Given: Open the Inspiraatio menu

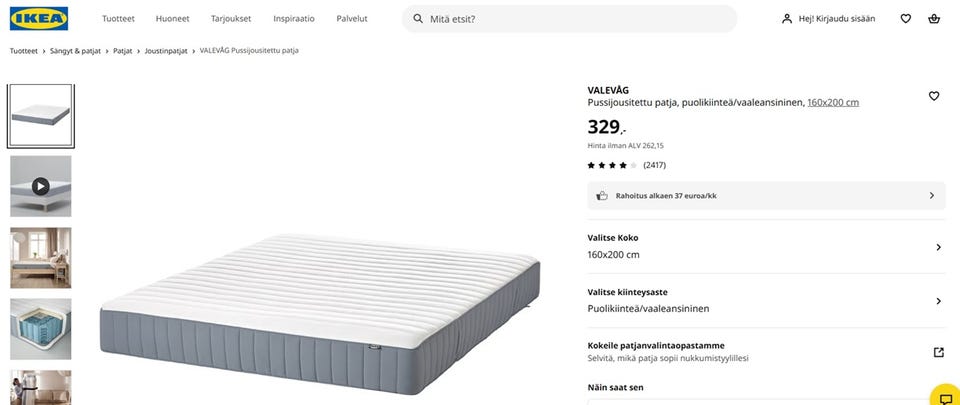Looking at the screenshot, I should point(294,19).
